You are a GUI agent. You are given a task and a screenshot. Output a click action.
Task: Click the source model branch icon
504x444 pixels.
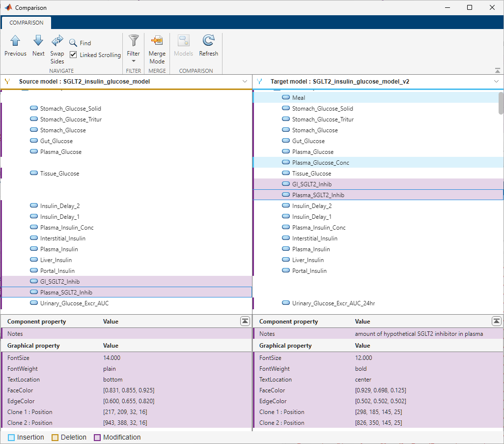(7, 82)
